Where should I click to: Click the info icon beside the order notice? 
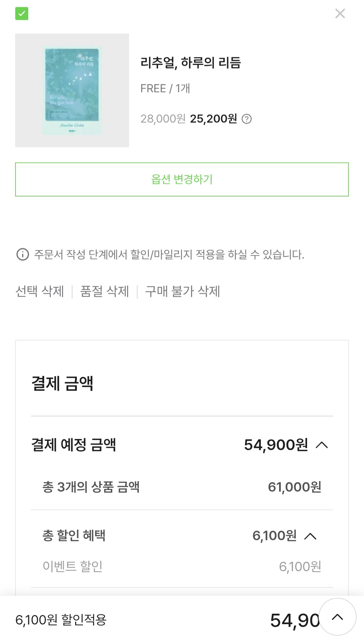23,254
